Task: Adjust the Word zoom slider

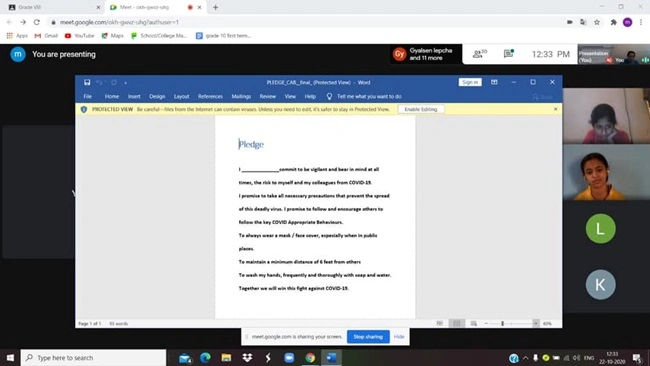Action: (x=502, y=323)
